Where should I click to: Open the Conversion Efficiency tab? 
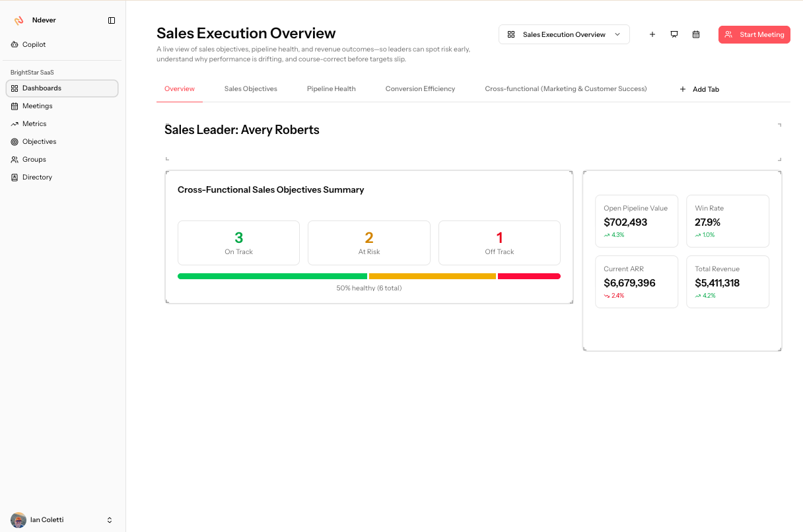click(420, 88)
